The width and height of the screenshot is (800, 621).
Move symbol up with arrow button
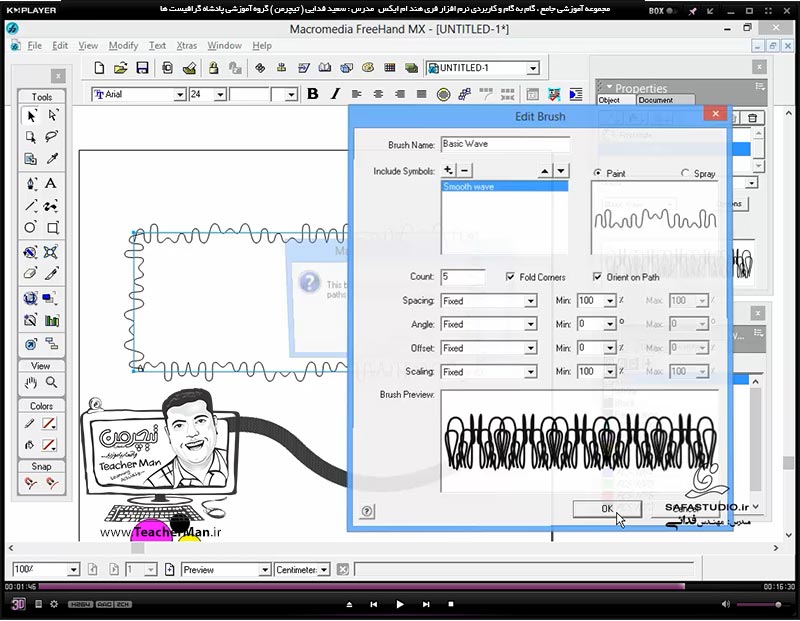pos(544,171)
